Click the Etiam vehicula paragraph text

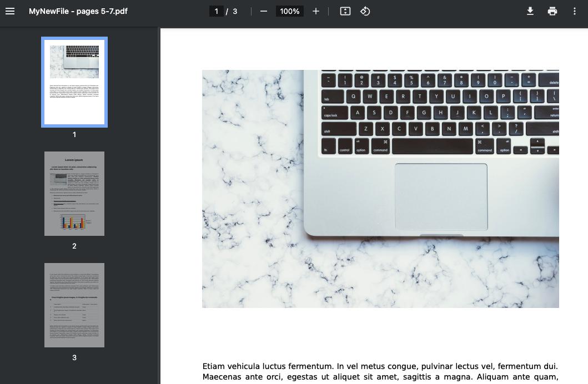tap(380, 371)
